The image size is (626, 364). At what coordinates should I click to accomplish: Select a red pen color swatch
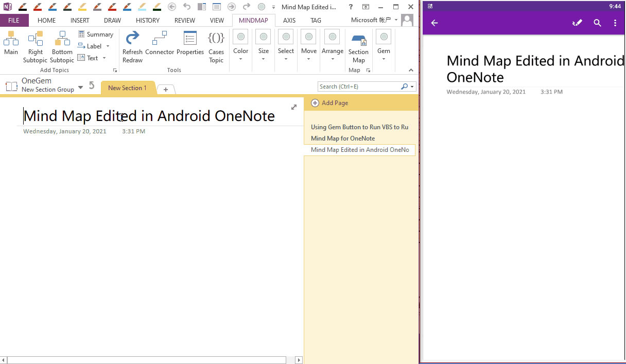click(x=37, y=7)
